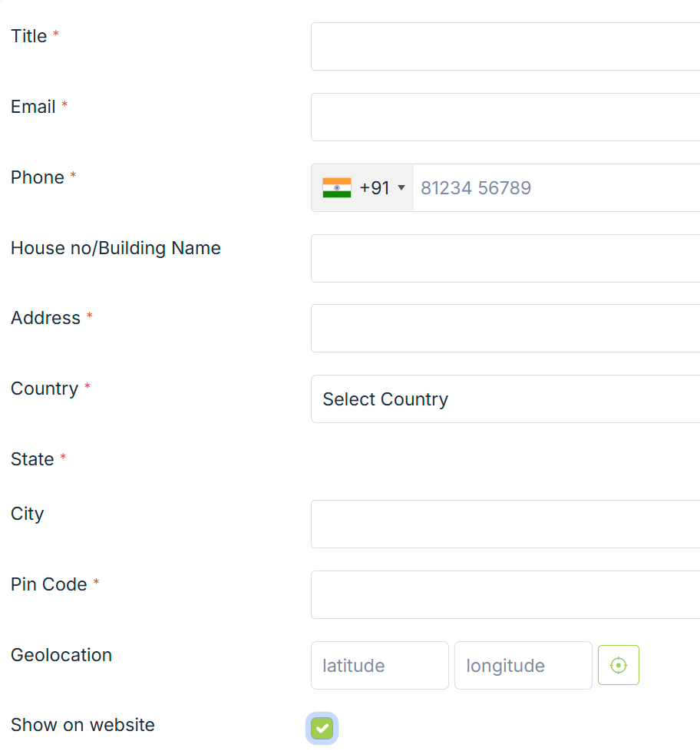Open the phone country code dropdown arrow
This screenshot has height=751, width=700.
[401, 188]
